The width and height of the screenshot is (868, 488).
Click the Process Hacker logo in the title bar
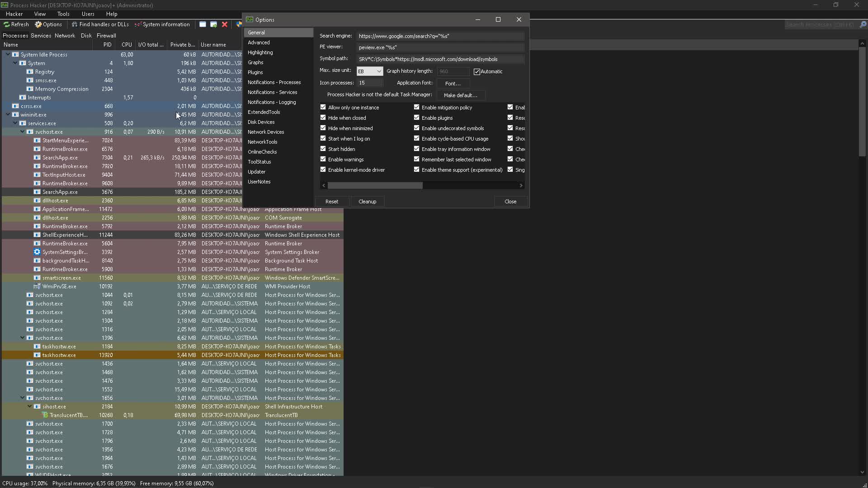click(x=5, y=5)
